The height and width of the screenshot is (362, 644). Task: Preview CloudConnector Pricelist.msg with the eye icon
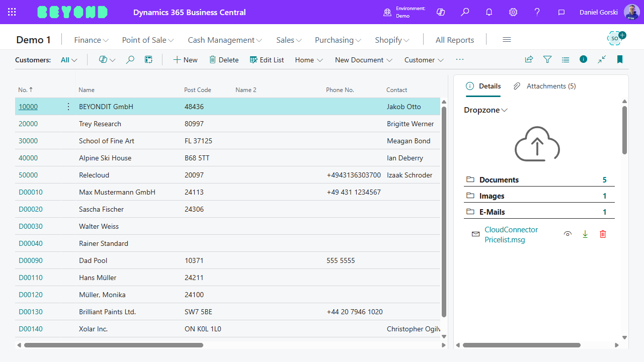click(x=568, y=234)
